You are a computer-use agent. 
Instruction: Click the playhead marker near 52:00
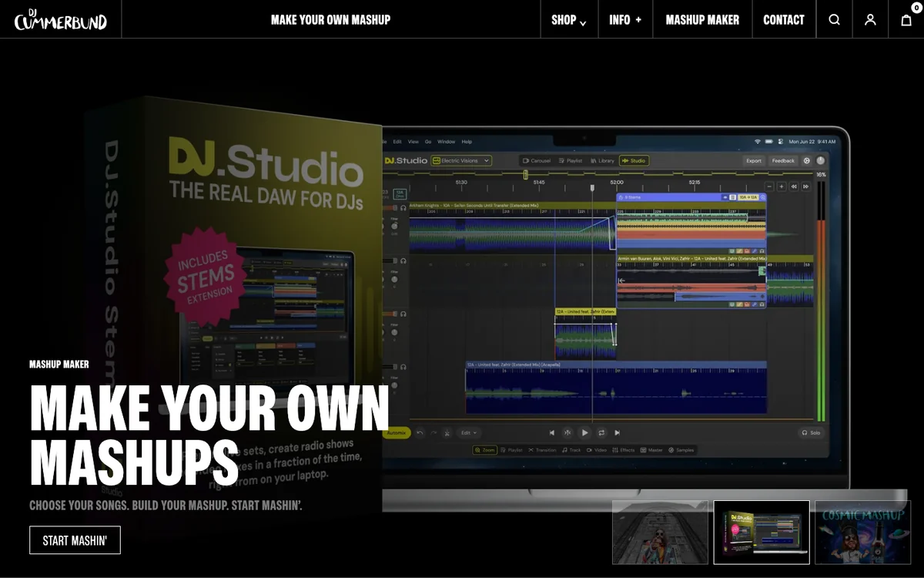pyautogui.click(x=592, y=188)
